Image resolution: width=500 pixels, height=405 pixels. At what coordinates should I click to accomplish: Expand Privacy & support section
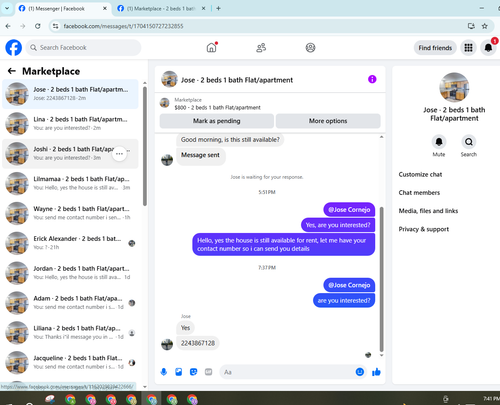(x=424, y=229)
